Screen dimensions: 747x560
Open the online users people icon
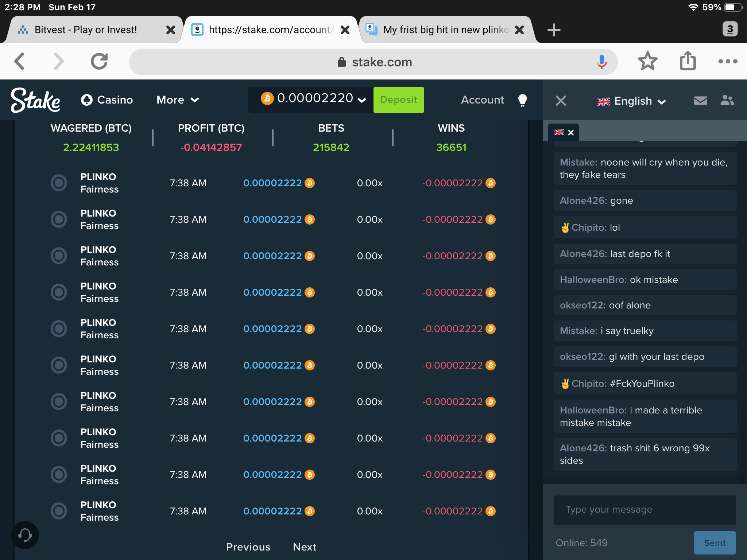[727, 100]
